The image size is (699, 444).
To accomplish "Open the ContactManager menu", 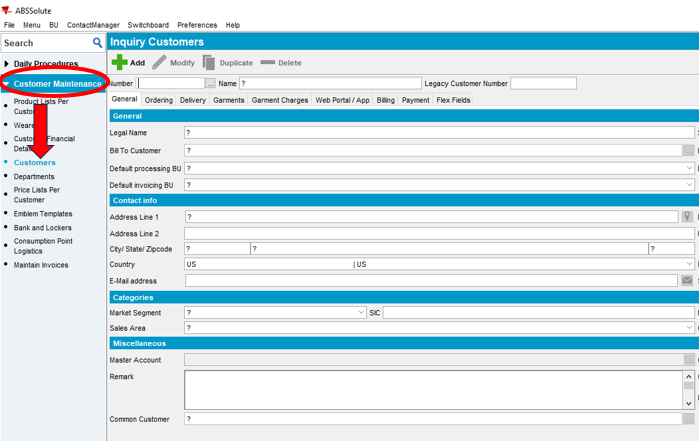I will click(x=92, y=25).
